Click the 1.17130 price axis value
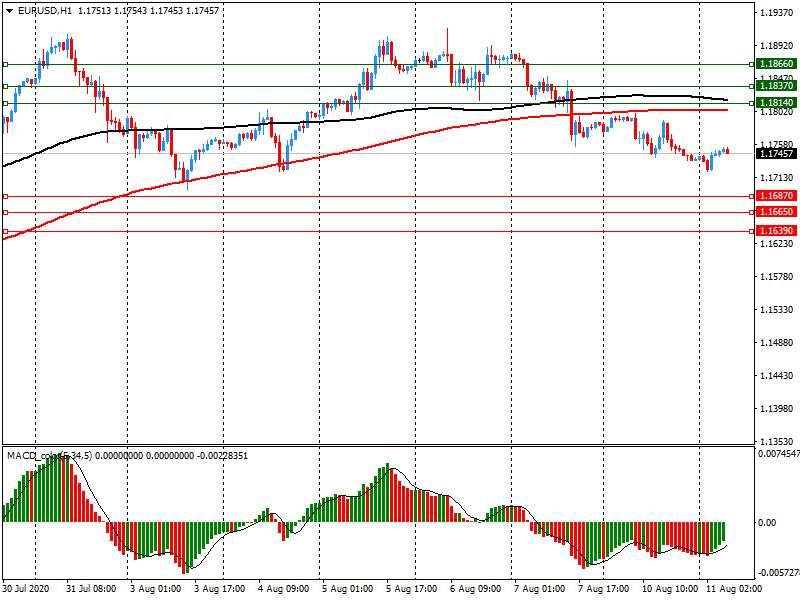This screenshot has height=600, width=800. coord(777,178)
